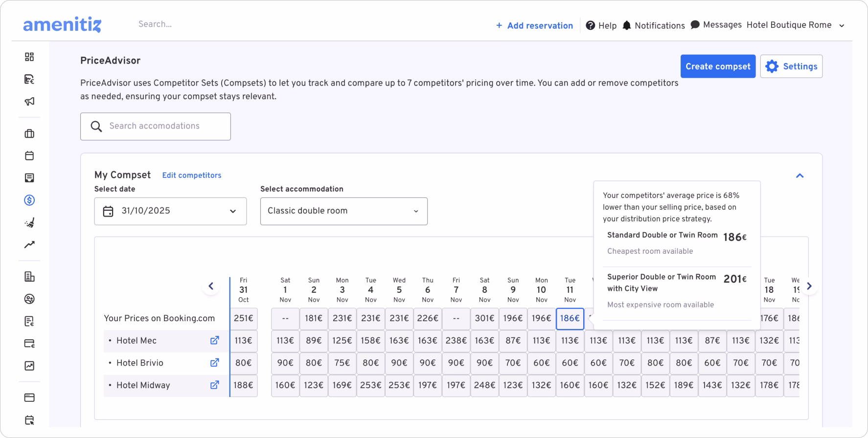868x438 pixels.
Task: Click Edit competitors link
Action: pyautogui.click(x=192, y=175)
